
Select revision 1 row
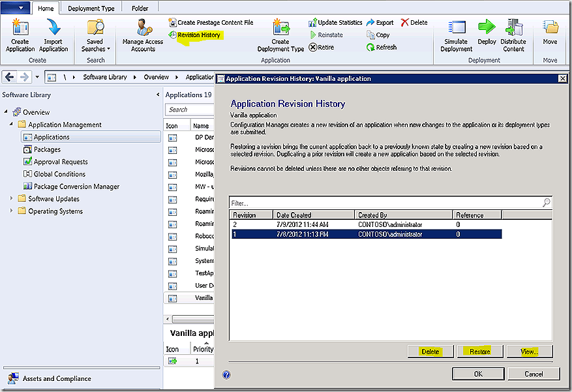click(367, 234)
